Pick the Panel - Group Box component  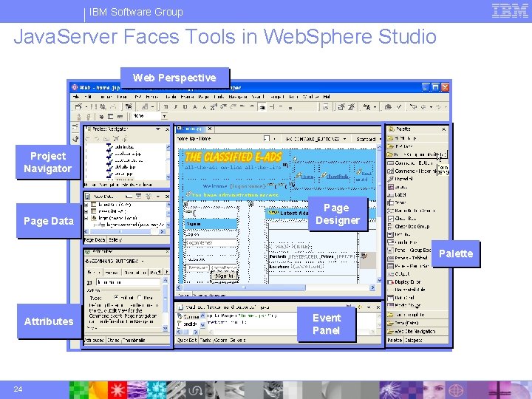[409, 250]
